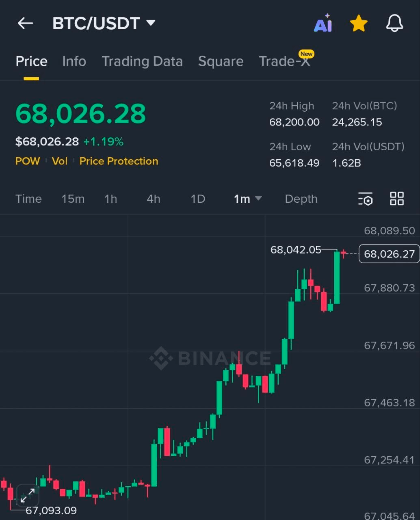Open the Trade-X tab
Screen dimensions: 420x520
pyautogui.click(x=284, y=61)
